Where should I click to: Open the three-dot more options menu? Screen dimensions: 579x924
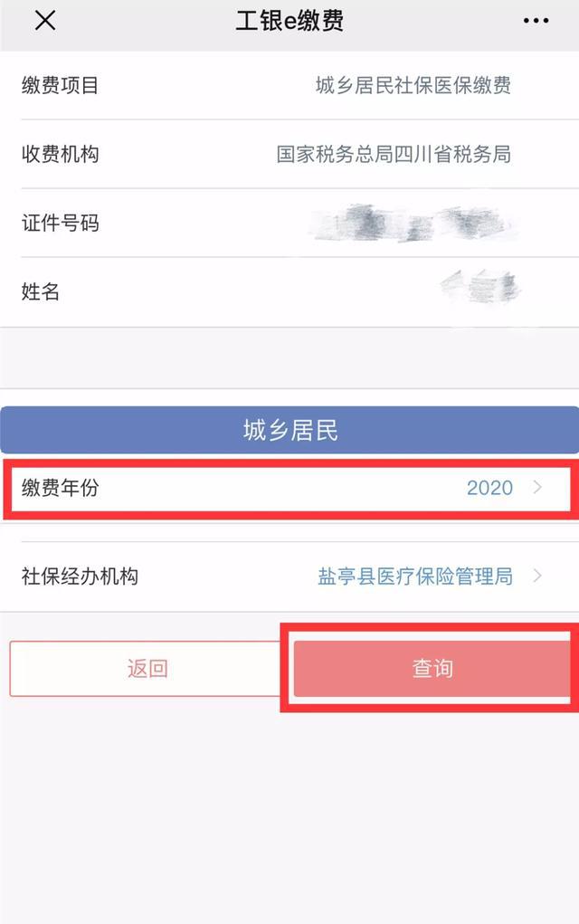pyautogui.click(x=536, y=21)
